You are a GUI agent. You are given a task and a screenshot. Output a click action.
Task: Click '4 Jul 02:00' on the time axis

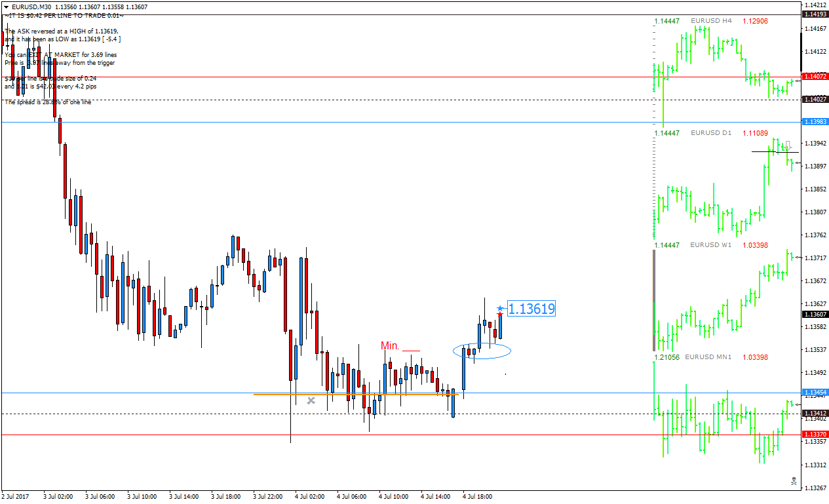pos(310,497)
